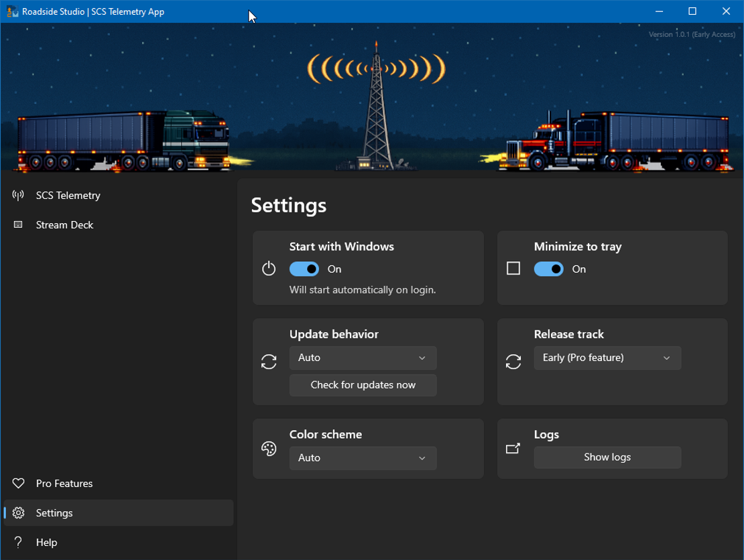Click the Stream Deck keyboard icon

[x=18, y=225]
